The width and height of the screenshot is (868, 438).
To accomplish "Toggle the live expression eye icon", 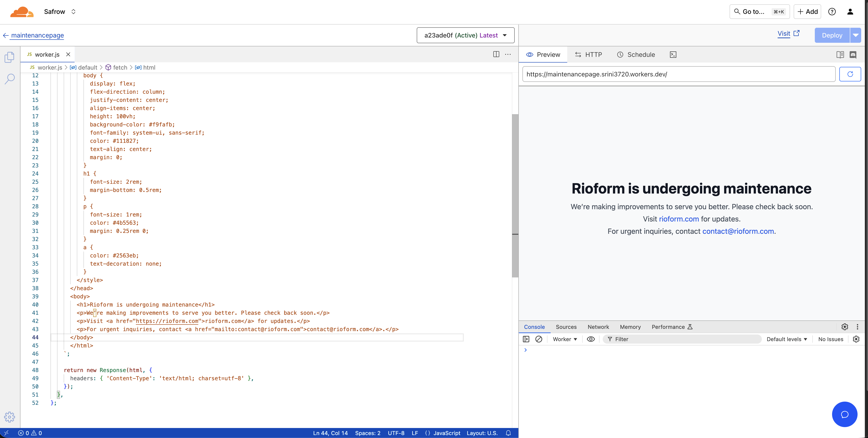I will click(x=591, y=339).
